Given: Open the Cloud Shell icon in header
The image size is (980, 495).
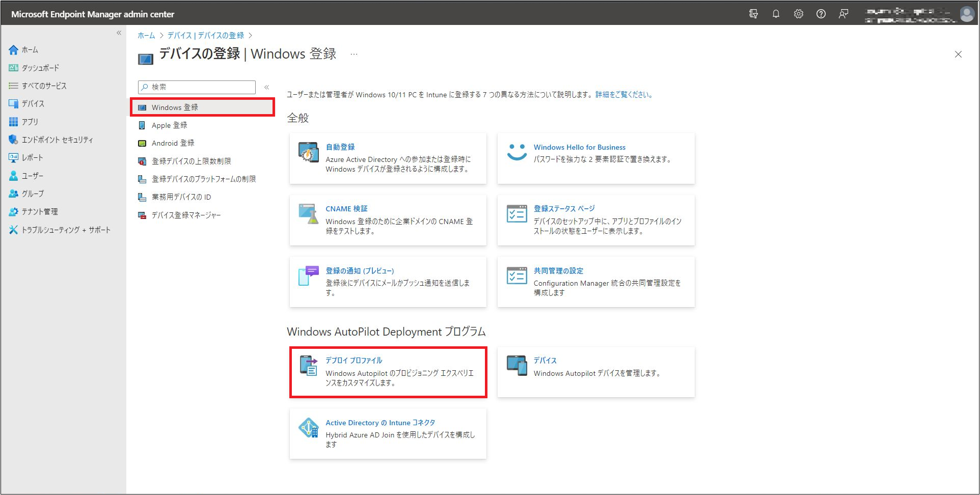Looking at the screenshot, I should tap(753, 14).
